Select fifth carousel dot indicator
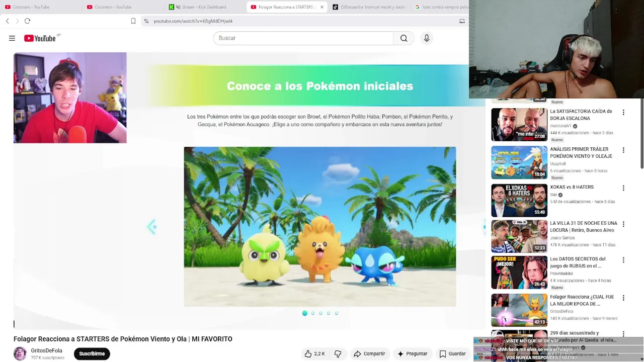The image size is (644, 362). pos(337,313)
